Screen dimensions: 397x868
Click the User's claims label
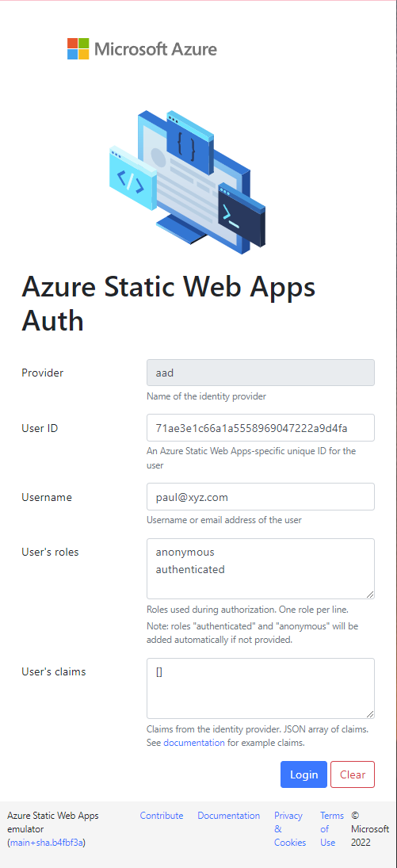tap(54, 671)
